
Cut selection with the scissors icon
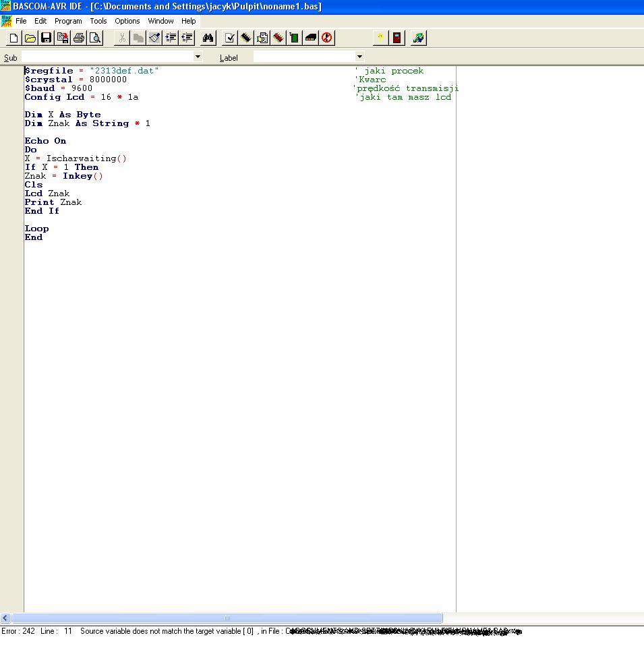(x=122, y=38)
